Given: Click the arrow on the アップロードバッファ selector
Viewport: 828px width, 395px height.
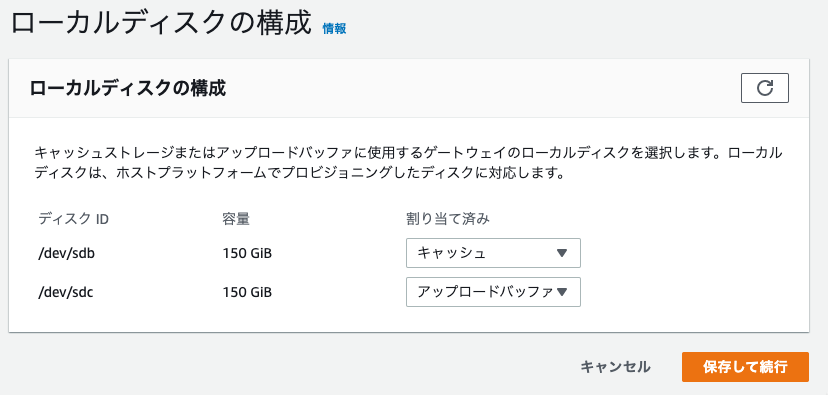Looking at the screenshot, I should [x=562, y=292].
